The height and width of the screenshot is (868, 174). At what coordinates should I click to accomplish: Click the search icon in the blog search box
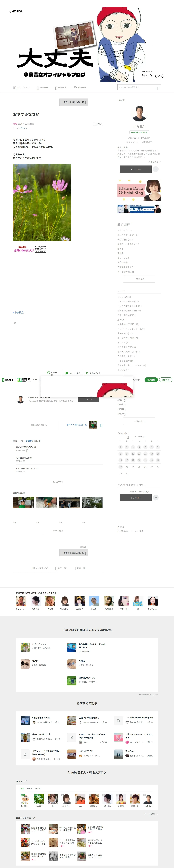click(158, 88)
